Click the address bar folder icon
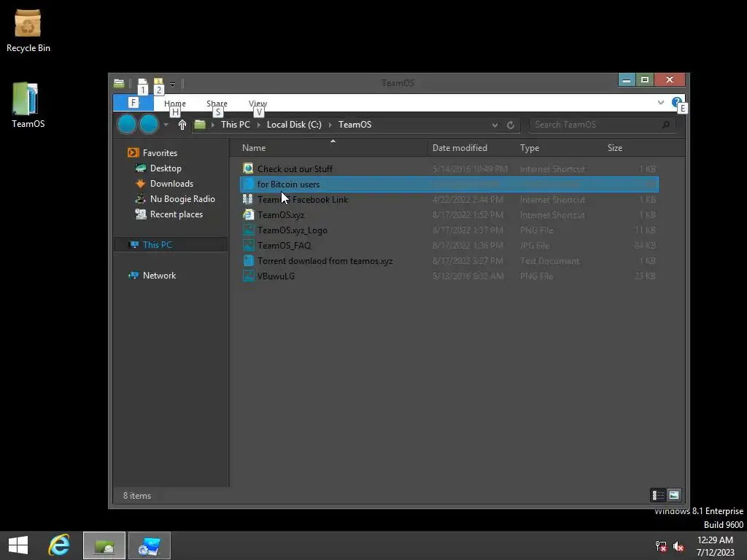The height and width of the screenshot is (560, 747). (x=200, y=125)
